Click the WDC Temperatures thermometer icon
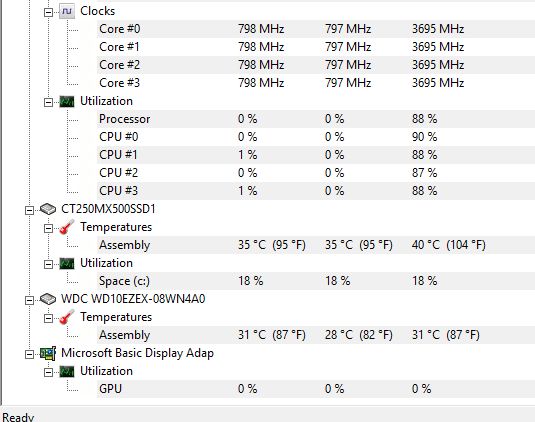Screen dimensions: 535x422 67,317
